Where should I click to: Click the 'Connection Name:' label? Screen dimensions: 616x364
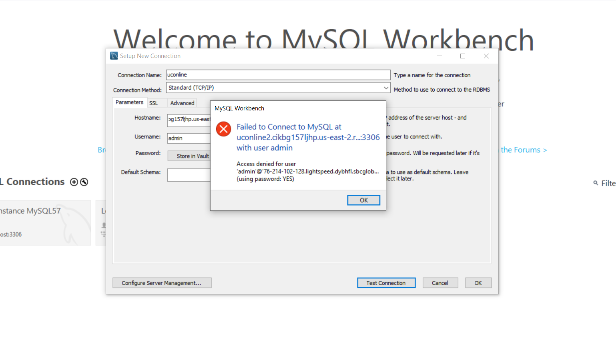coord(140,75)
